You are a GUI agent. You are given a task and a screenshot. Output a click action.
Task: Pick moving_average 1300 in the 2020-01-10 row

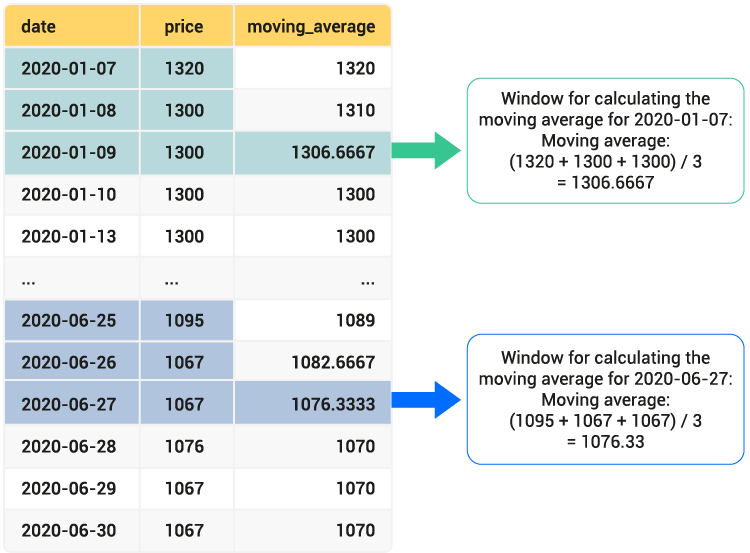(313, 194)
